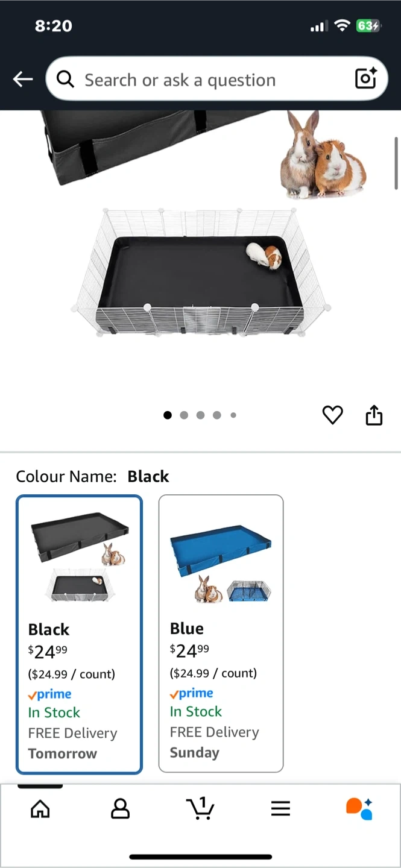Open the shopping cart icon
The width and height of the screenshot is (401, 868).
coord(200,808)
